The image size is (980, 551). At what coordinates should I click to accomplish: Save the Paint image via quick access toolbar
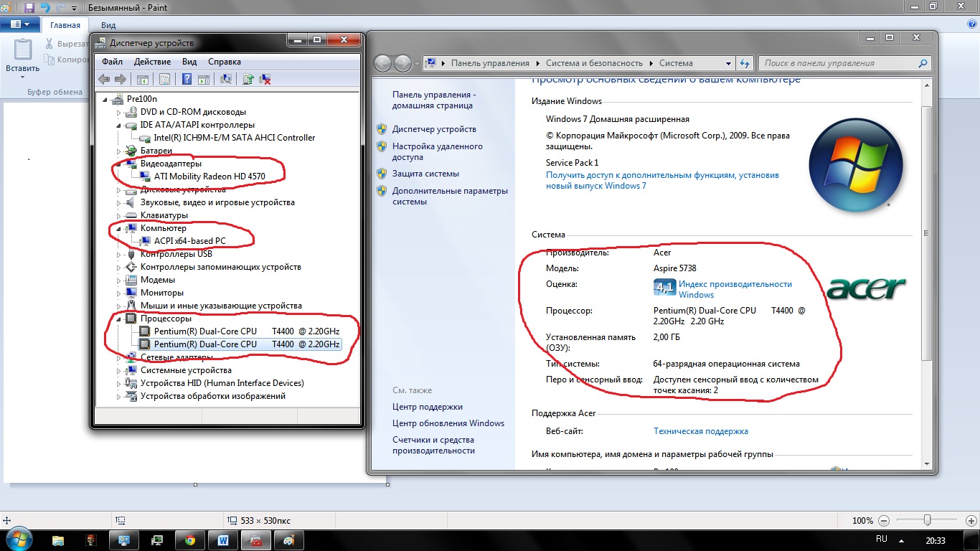tap(29, 8)
